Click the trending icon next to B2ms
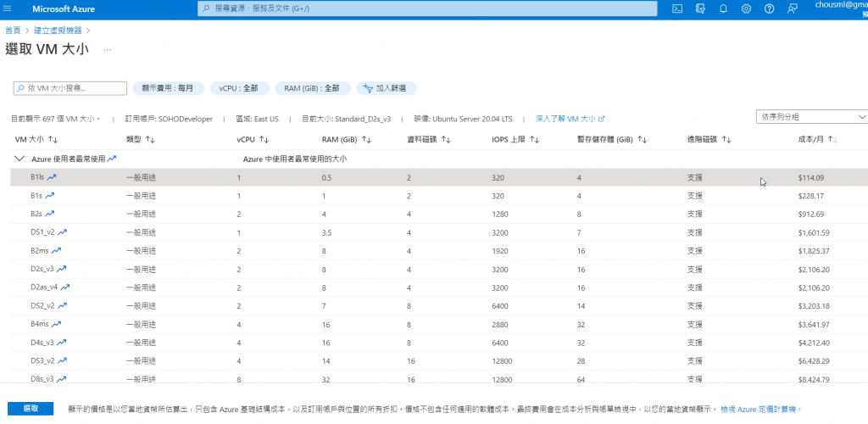Image resolution: width=868 pixels, height=424 pixels. pyautogui.click(x=56, y=250)
